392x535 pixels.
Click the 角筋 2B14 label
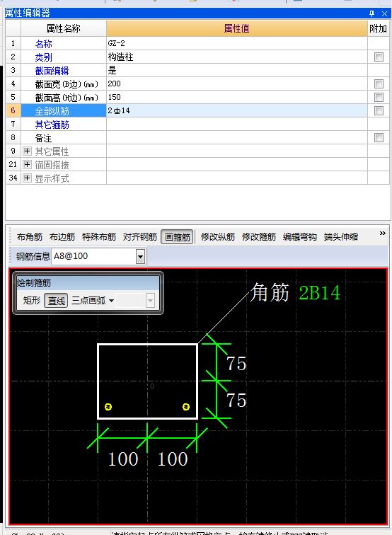[x=295, y=292]
